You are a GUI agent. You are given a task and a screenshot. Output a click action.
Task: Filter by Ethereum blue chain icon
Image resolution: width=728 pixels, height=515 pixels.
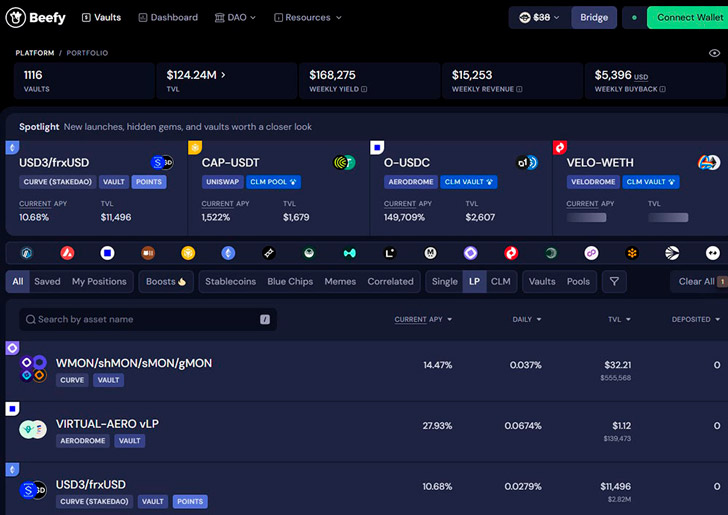coord(228,253)
